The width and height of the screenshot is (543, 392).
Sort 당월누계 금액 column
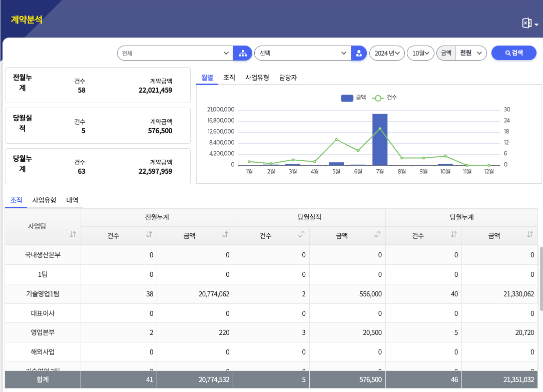point(530,234)
